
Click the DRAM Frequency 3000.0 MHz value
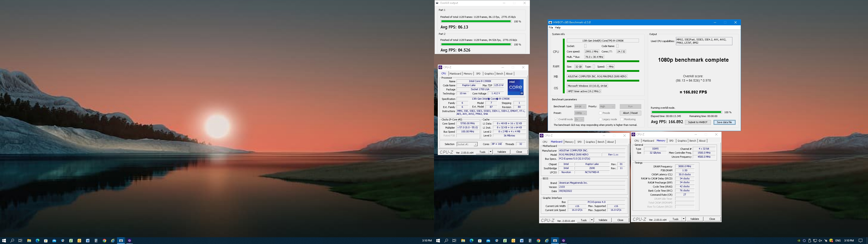click(684, 167)
